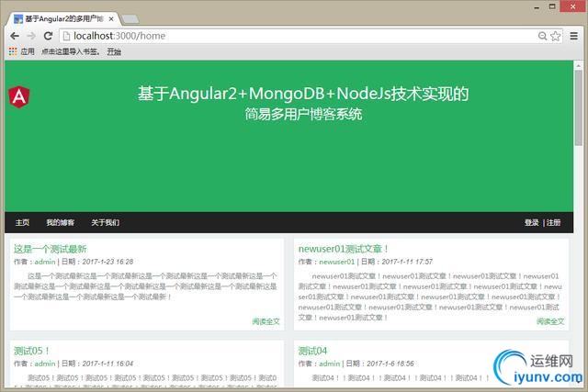
Task: Click author admin on the 测试04 post
Action: (330, 364)
